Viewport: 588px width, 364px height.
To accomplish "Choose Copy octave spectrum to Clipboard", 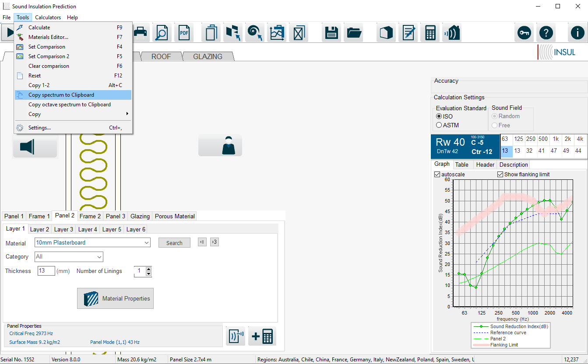I will (73, 105).
